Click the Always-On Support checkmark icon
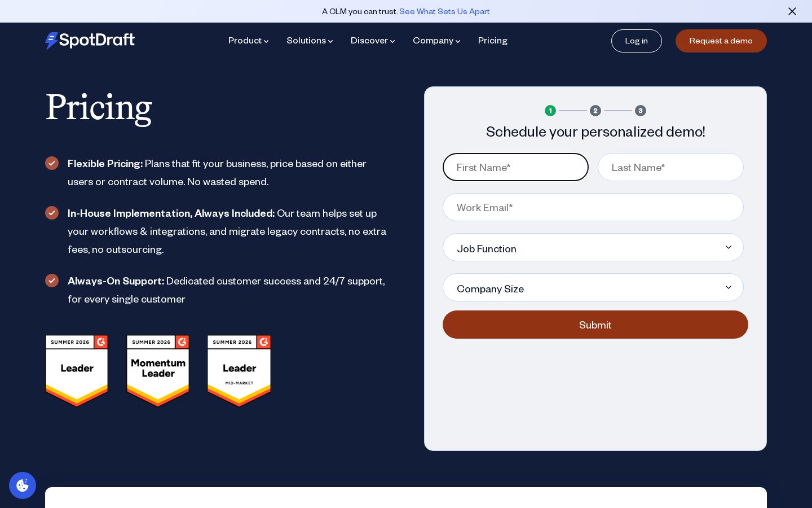Viewport: 812px width, 508px height. click(52, 281)
